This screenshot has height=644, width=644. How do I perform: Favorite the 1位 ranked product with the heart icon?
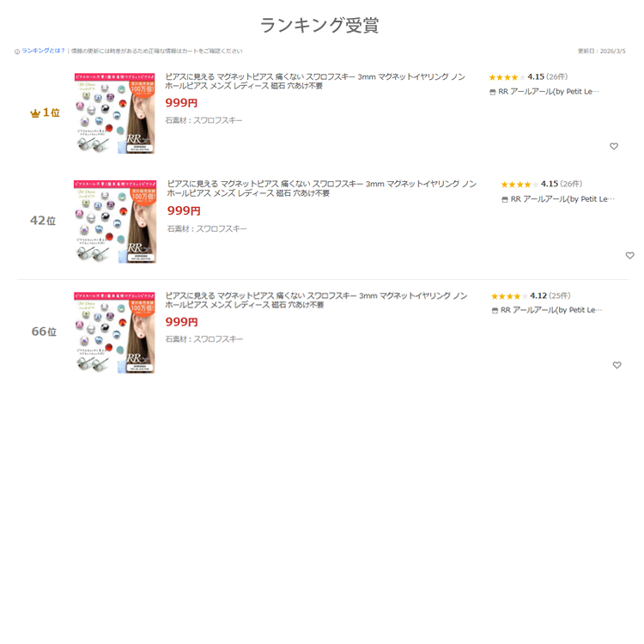click(614, 146)
